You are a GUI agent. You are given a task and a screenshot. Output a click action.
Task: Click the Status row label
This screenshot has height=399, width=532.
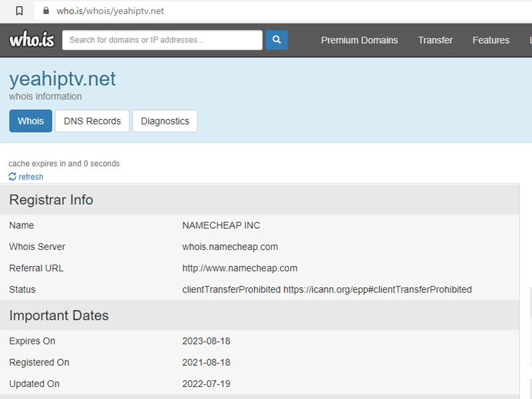tap(23, 289)
